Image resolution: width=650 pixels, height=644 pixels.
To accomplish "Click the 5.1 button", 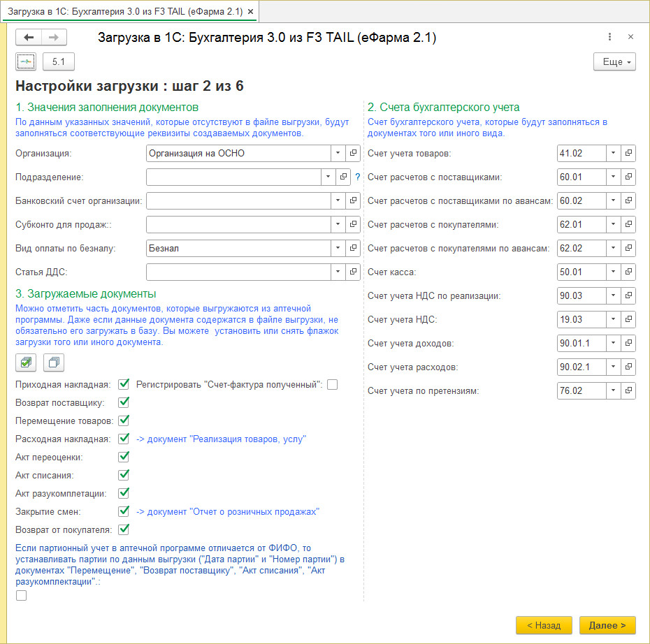I will pos(59,61).
